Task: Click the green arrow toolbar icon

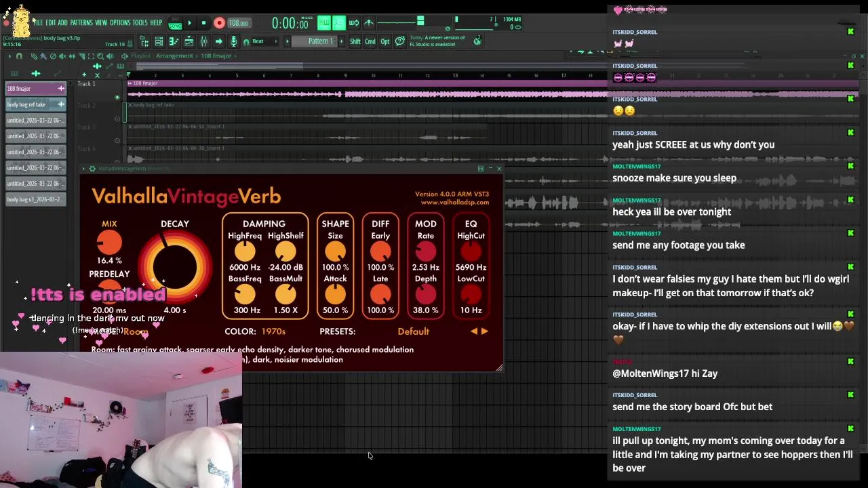Action: pyautogui.click(x=218, y=42)
